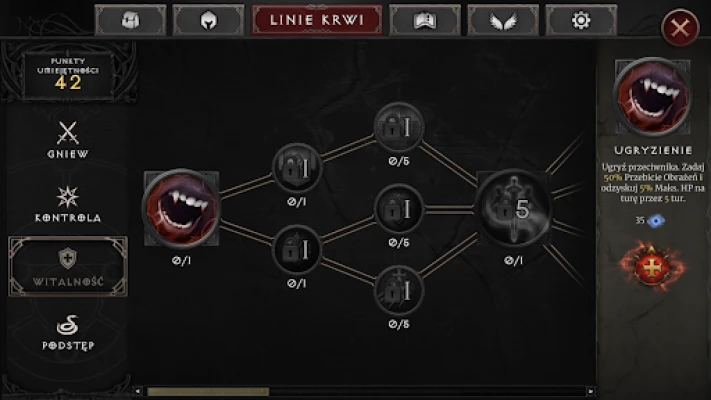Open the Kontrola category

click(68, 204)
